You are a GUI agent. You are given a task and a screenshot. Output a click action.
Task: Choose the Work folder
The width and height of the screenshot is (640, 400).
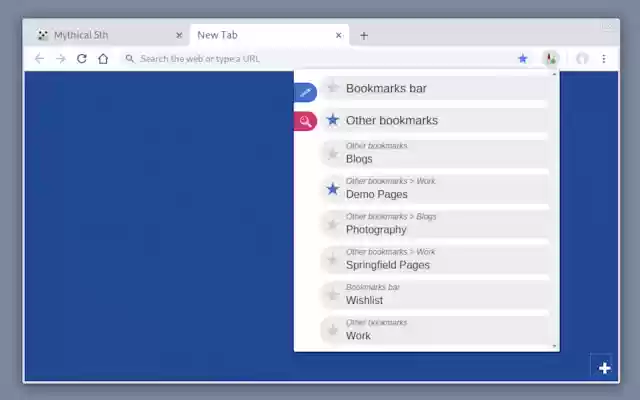click(x=434, y=330)
